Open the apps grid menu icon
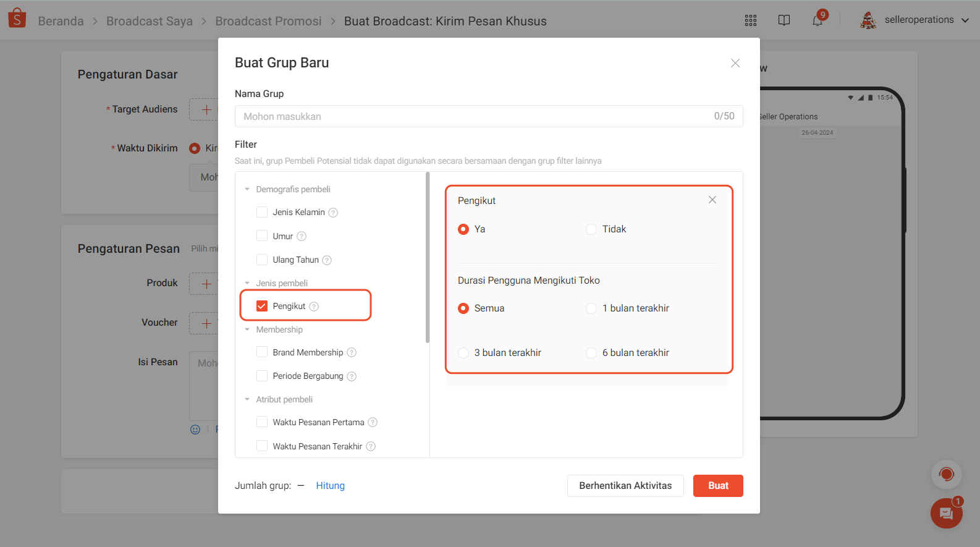 tap(750, 20)
